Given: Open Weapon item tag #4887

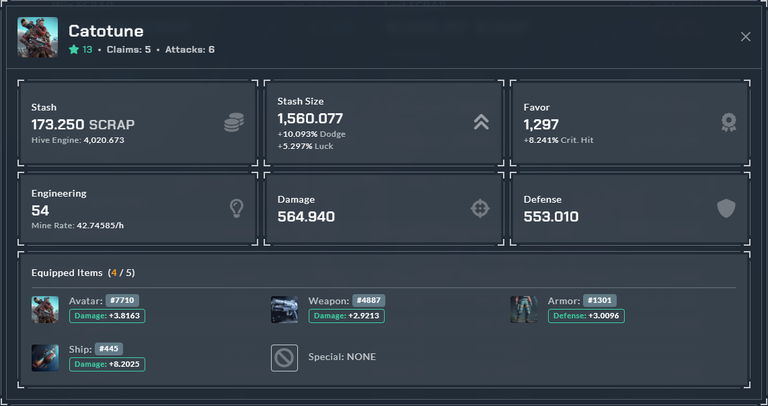Looking at the screenshot, I should tap(369, 300).
